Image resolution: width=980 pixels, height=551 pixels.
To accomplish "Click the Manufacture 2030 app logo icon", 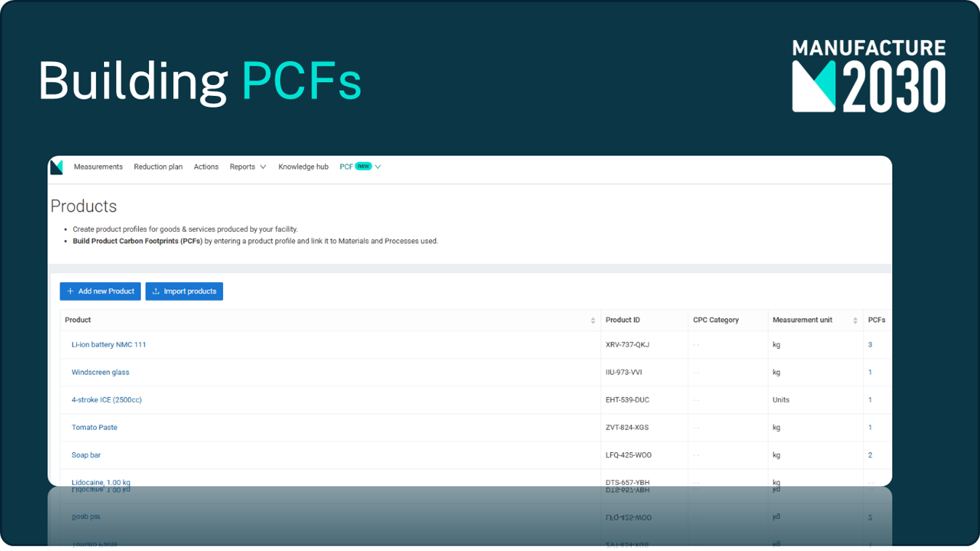I will click(57, 167).
